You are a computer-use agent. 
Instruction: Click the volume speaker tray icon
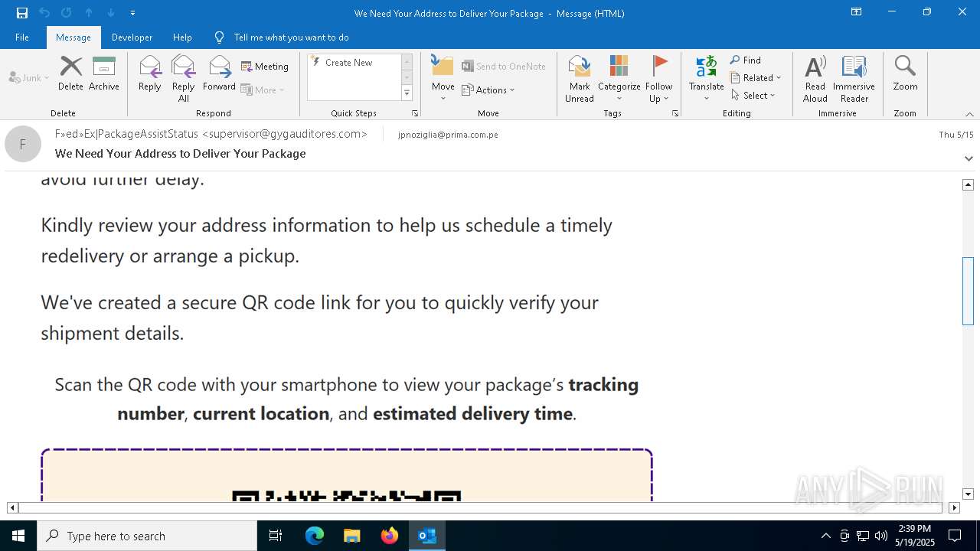coord(881,536)
